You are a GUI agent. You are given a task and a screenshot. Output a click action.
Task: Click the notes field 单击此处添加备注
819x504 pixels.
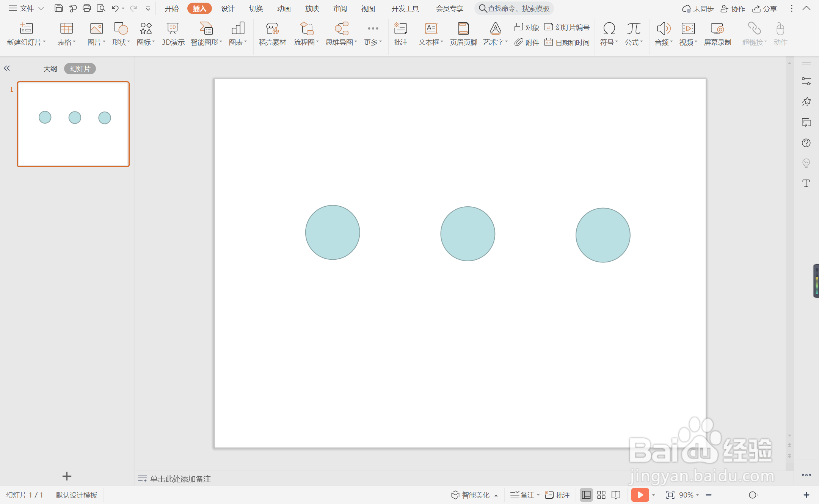180,479
